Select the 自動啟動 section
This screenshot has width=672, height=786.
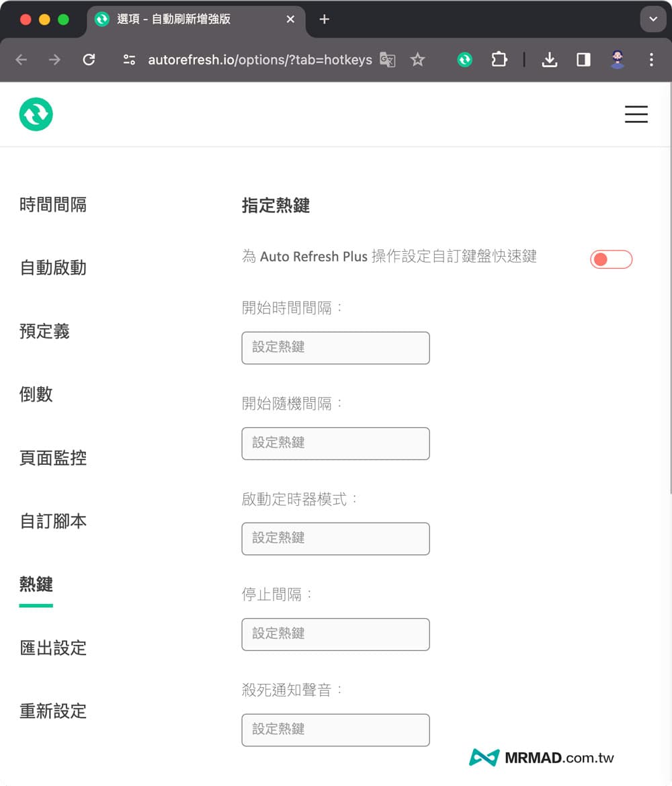53,267
